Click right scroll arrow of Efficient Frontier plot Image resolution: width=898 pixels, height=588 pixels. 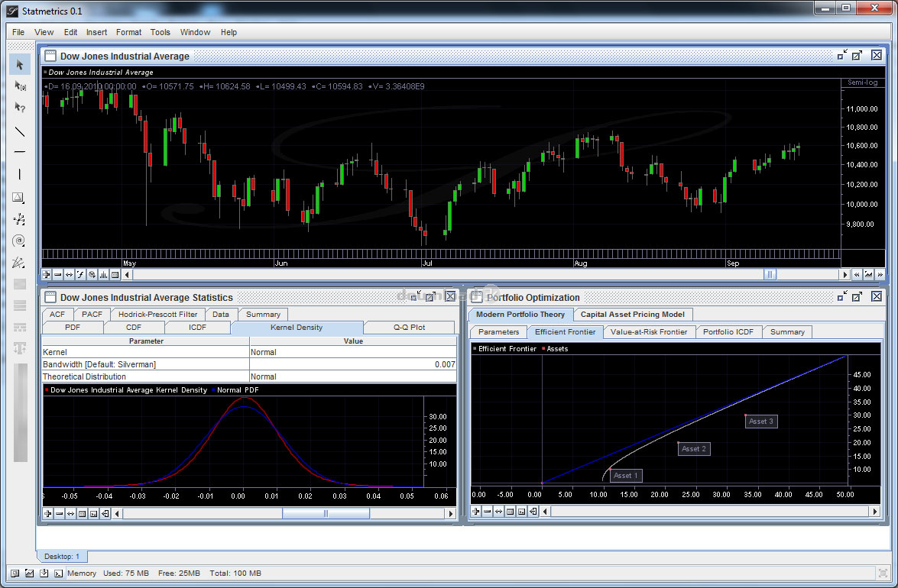pos(874,512)
